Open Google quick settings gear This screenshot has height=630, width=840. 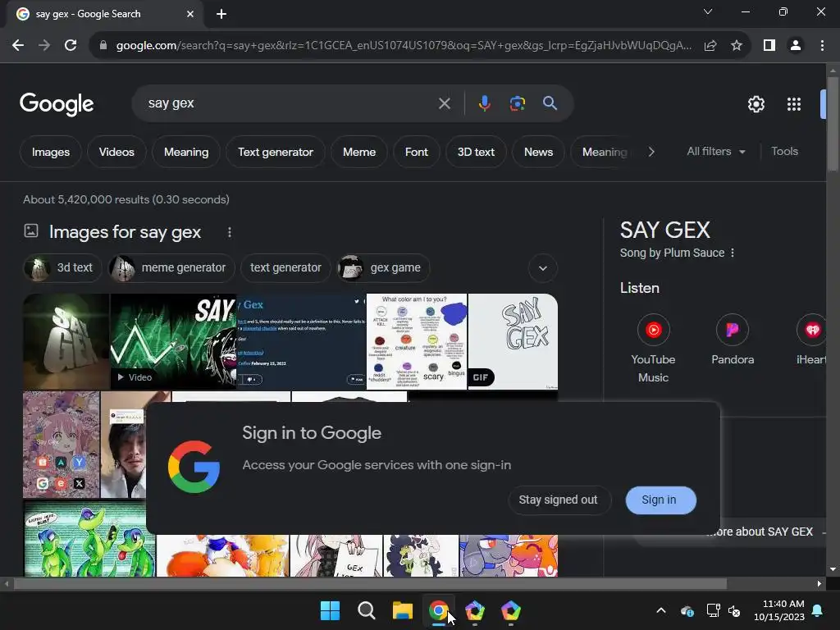pos(756,104)
